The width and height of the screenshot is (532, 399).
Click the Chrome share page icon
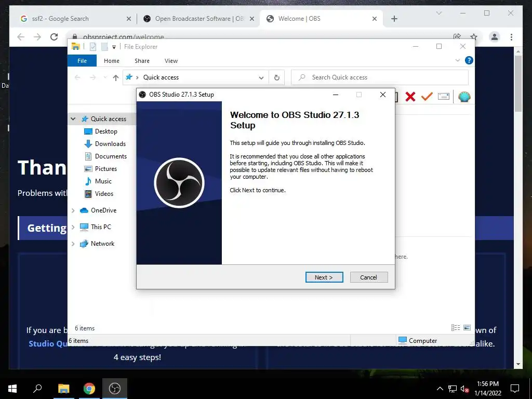pos(457,37)
